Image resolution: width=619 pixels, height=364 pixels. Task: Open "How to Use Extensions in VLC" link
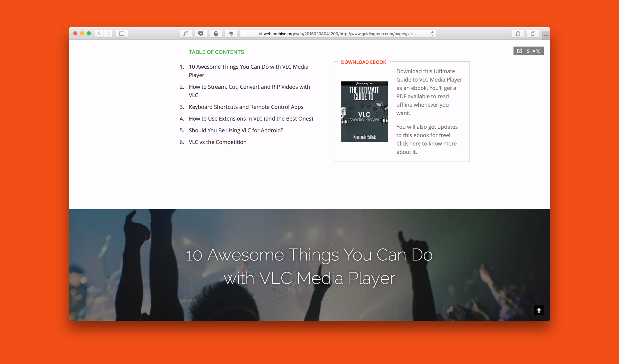[251, 118]
